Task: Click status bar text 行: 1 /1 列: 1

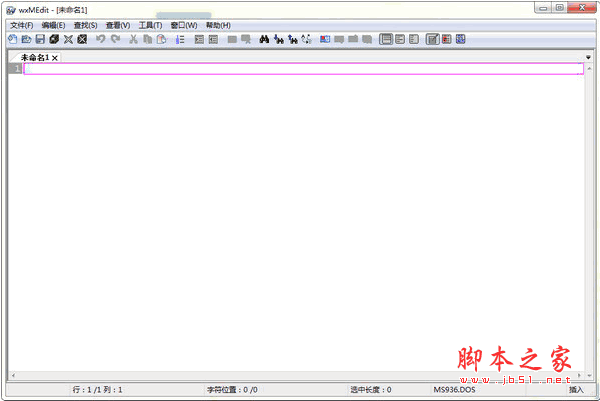Action: pyautogui.click(x=97, y=390)
